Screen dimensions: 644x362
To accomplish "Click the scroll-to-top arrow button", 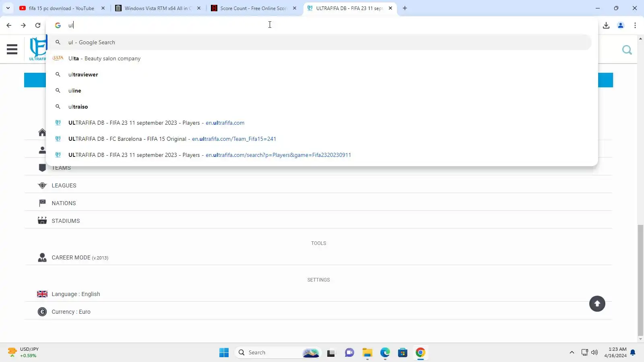I will point(597,304).
